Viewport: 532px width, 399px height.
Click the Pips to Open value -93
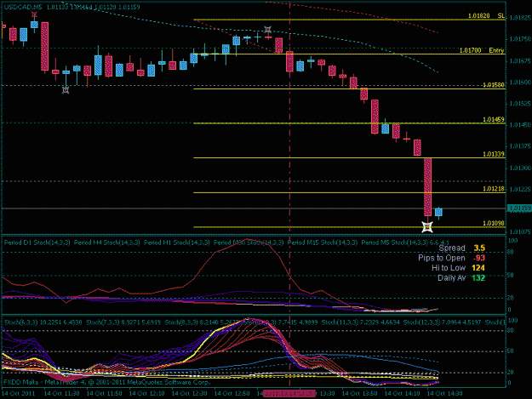[x=479, y=258]
